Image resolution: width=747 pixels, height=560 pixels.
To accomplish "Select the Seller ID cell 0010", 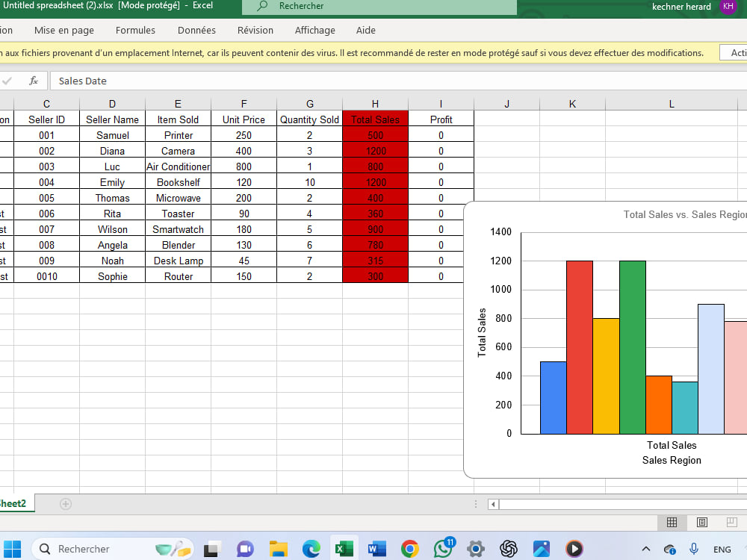I will [x=46, y=277].
